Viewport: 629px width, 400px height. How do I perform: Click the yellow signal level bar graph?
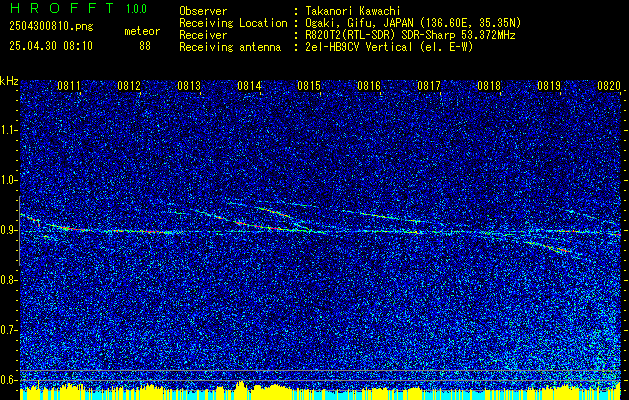click(x=320, y=391)
